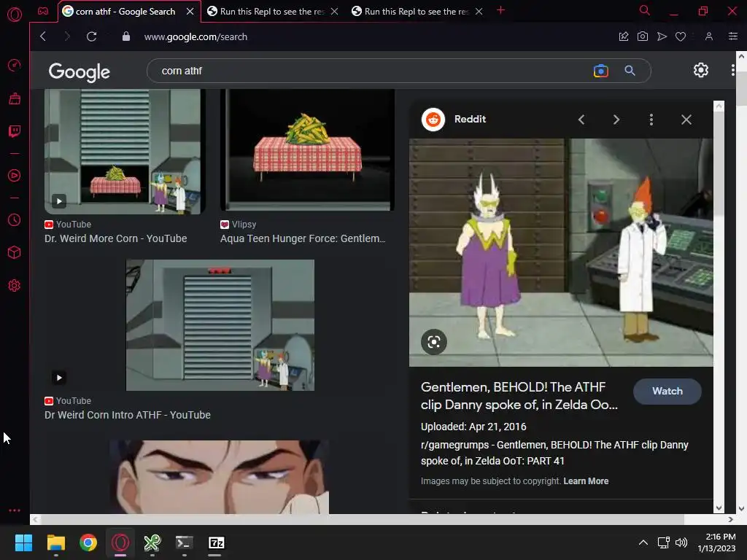This screenshot has width=747, height=560.
Task: Open the Windows Start menu
Action: pyautogui.click(x=23, y=542)
